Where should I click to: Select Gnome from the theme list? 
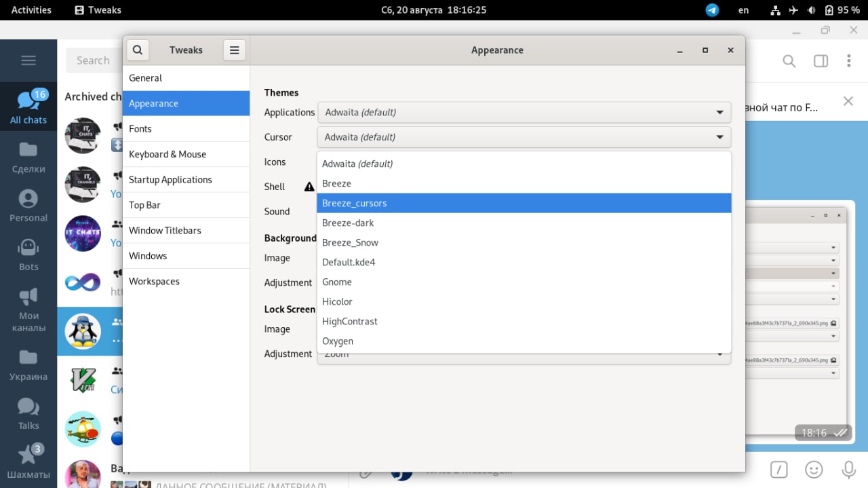[524, 282]
